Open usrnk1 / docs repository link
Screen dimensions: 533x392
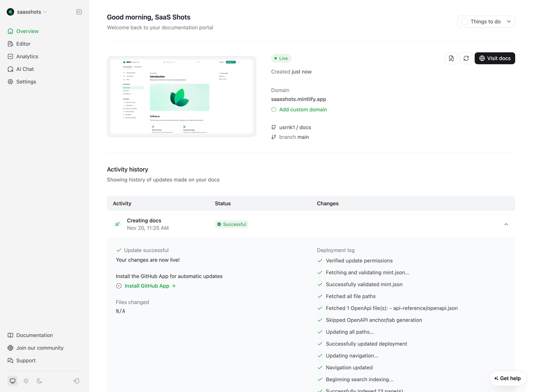[x=295, y=127]
